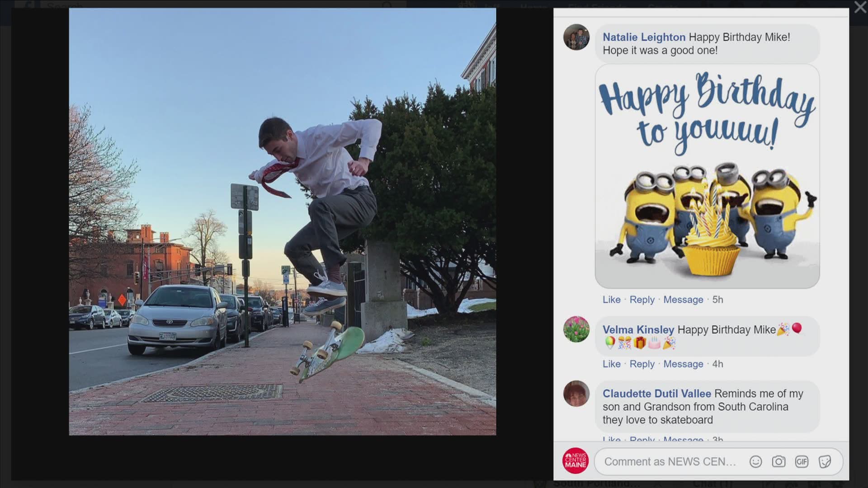The width and height of the screenshot is (868, 488).
Task: Open the sticker picker icon
Action: [x=826, y=460]
